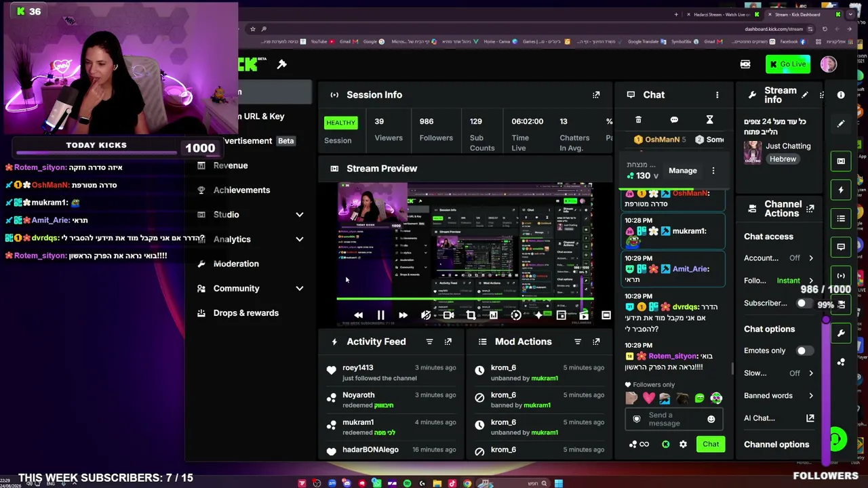Click the speech bubble icon in Chat toolbar
868x488 pixels.
[674, 120]
